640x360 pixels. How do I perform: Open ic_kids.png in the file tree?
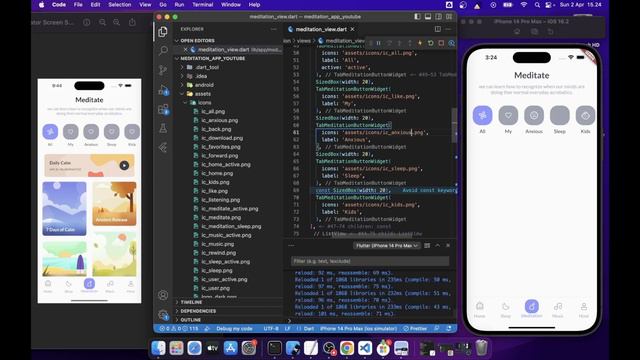[215, 182]
